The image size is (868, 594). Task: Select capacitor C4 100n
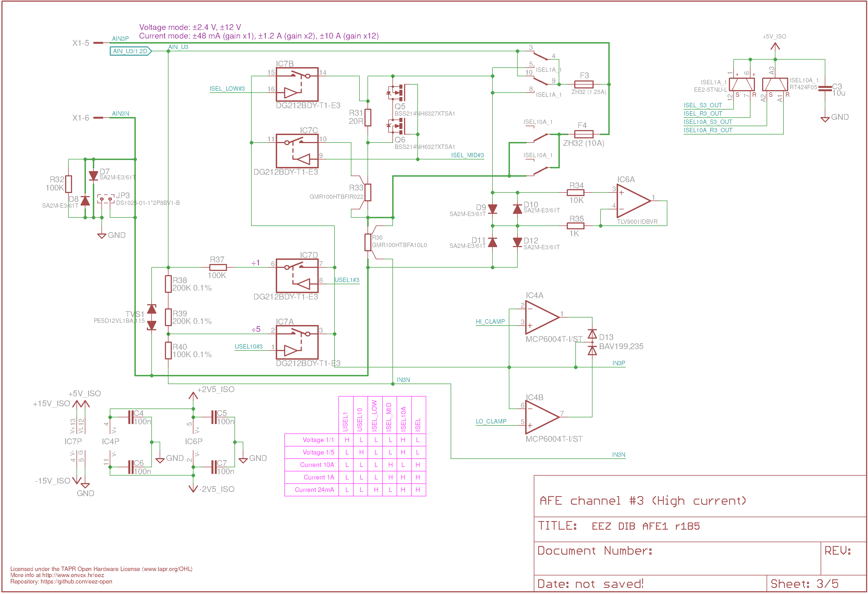coord(131,417)
